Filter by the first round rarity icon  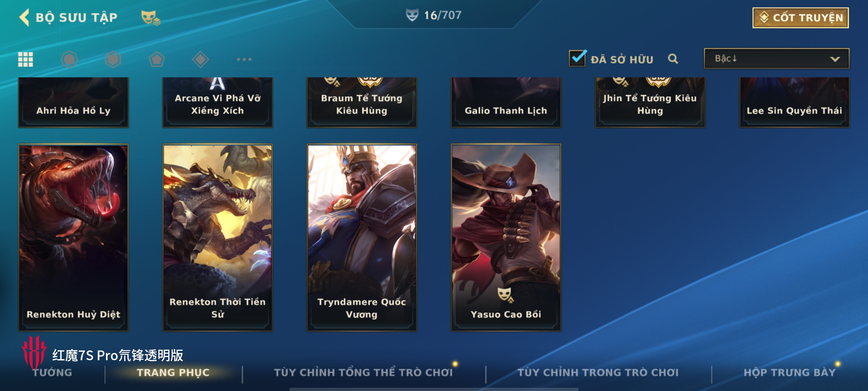pyautogui.click(x=69, y=59)
